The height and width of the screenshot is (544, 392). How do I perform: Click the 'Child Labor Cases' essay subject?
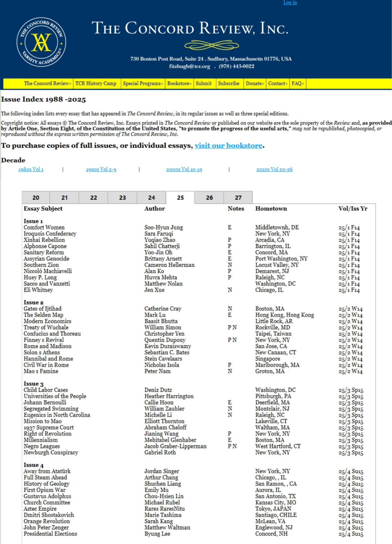46,390
